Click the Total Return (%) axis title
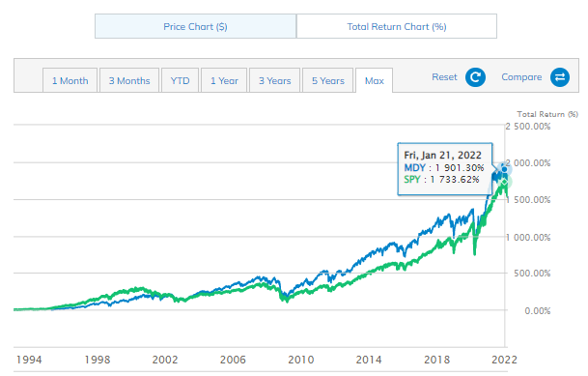588x376 pixels. [x=547, y=114]
